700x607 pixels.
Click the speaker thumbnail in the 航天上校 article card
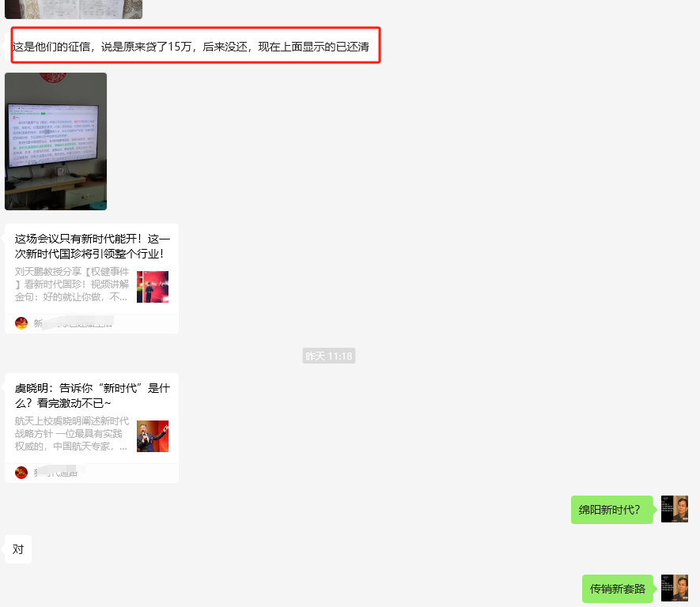pos(153,436)
